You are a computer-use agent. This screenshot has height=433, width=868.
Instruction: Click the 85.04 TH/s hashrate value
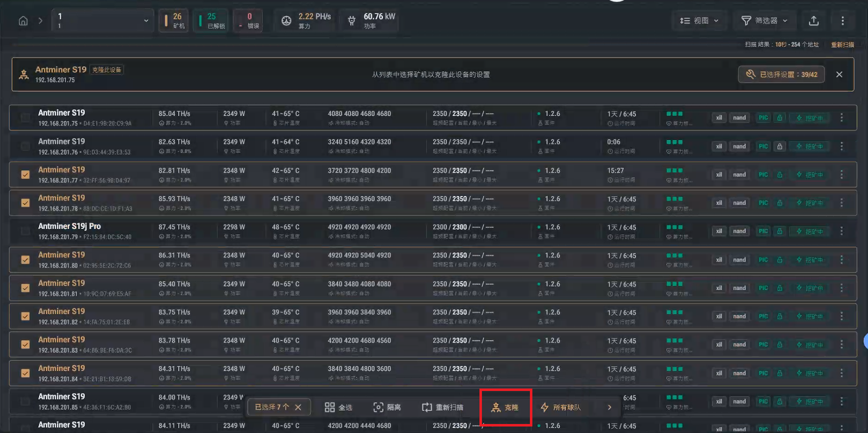[174, 113]
